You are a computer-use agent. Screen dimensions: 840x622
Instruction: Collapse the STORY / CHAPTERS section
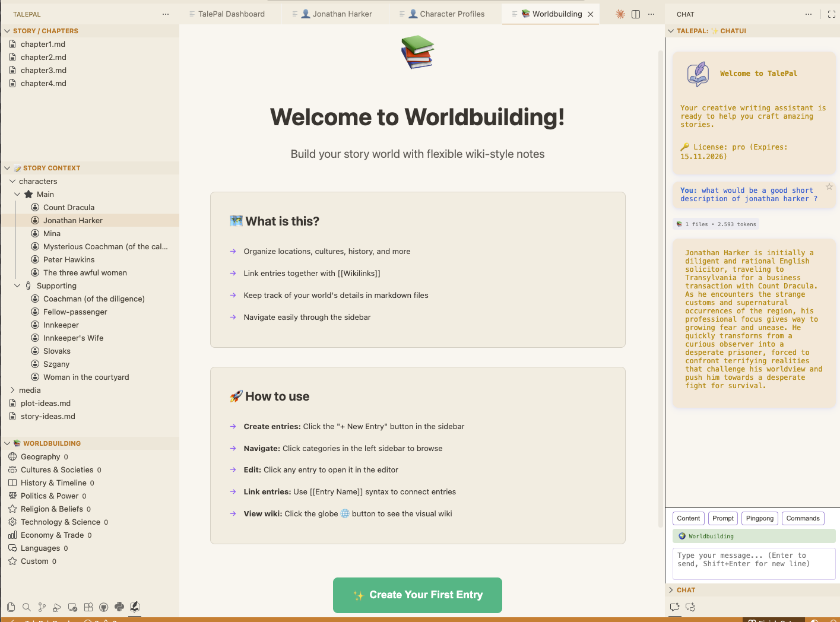(x=7, y=31)
